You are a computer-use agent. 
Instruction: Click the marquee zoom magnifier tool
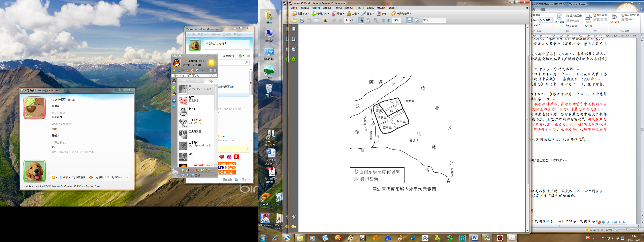[x=376, y=20]
